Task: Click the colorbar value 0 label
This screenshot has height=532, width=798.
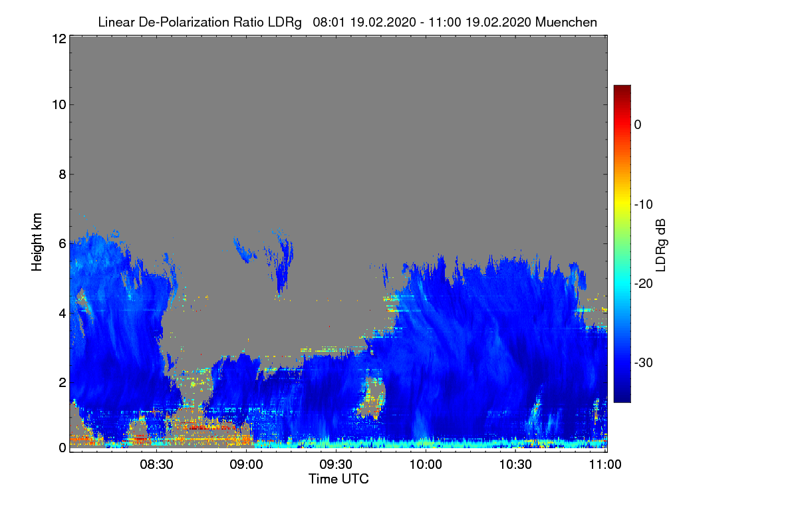Action: click(x=638, y=124)
